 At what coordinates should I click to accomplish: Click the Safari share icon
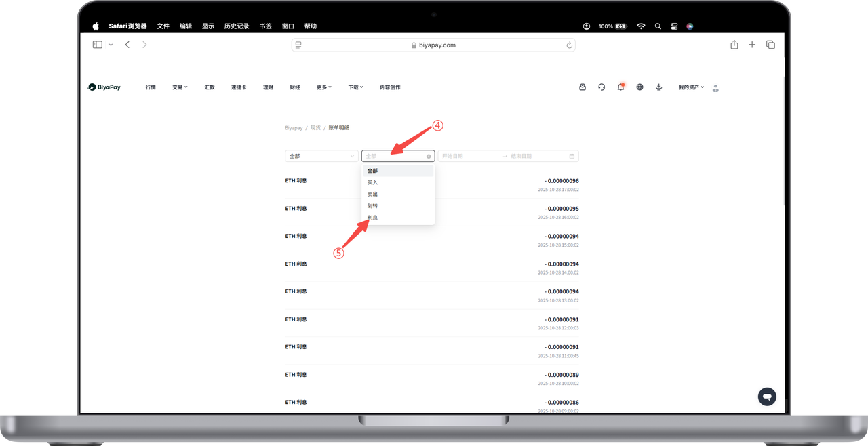click(734, 45)
